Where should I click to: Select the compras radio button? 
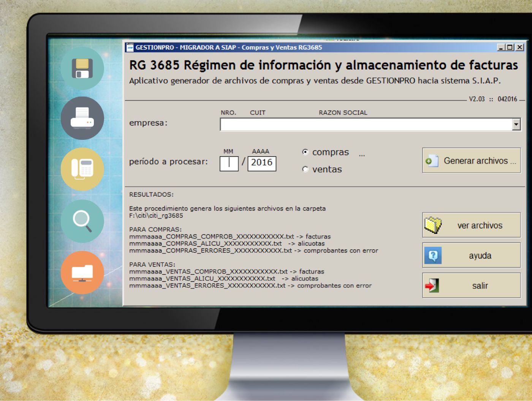click(x=305, y=152)
